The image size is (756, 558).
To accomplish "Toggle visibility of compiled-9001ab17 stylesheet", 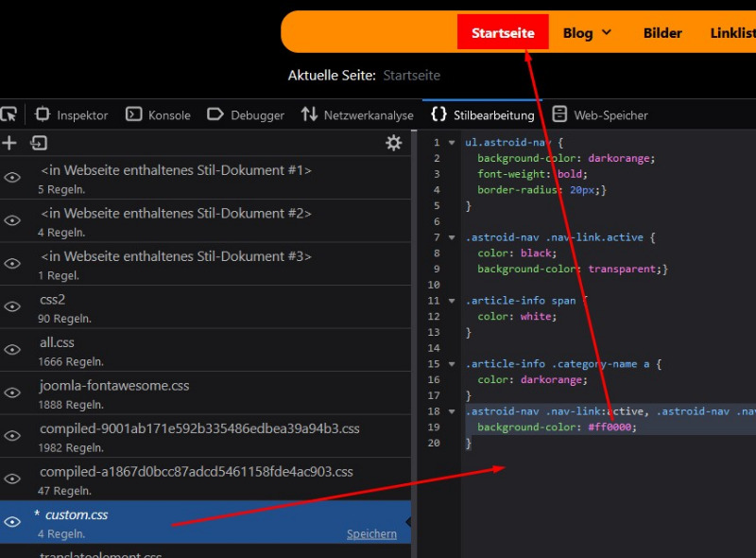I will (x=12, y=436).
